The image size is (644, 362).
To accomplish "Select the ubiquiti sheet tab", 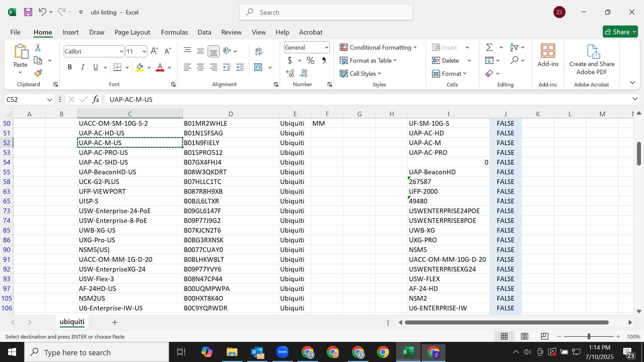I will (x=72, y=322).
